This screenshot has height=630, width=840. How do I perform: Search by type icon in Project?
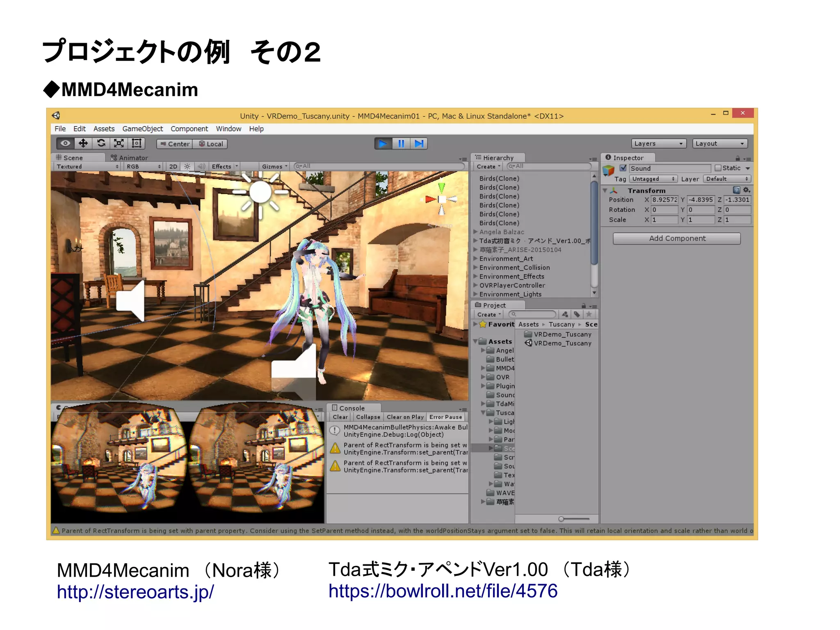pyautogui.click(x=565, y=314)
